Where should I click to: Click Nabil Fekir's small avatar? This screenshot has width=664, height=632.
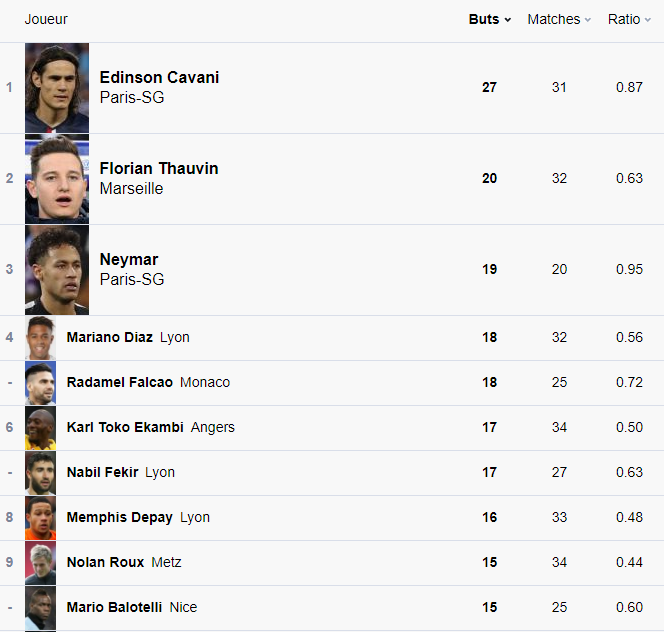(x=41, y=473)
